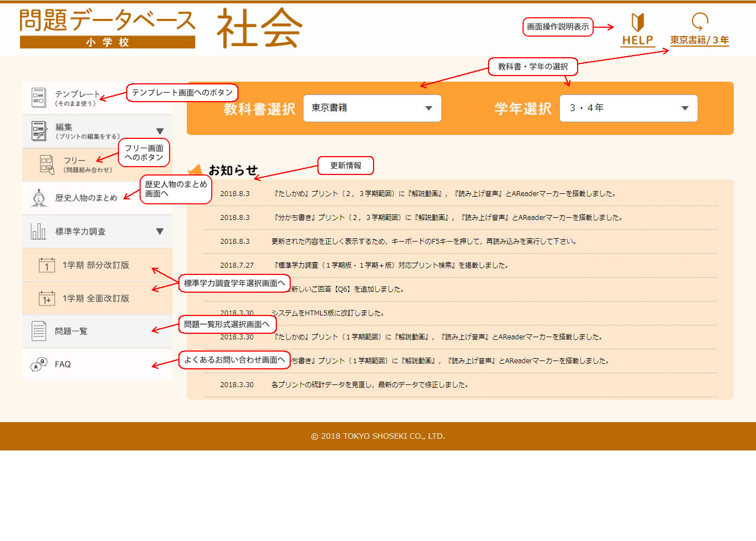Select 標準学力調査 menu item
Viewport: 756px width, 541px height.
pyautogui.click(x=97, y=231)
